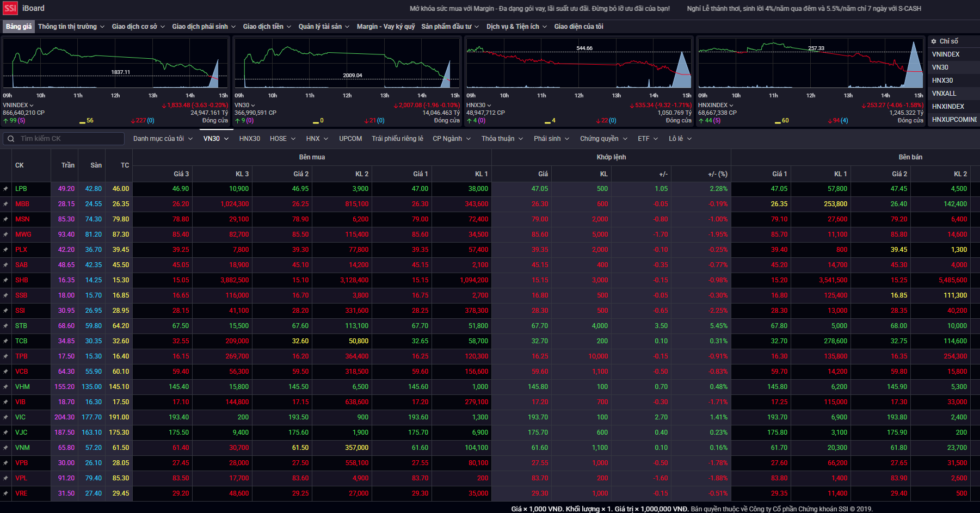This screenshot has width=980, height=513.
Task: Select HNXINDEX in the index list
Action: [x=948, y=107]
